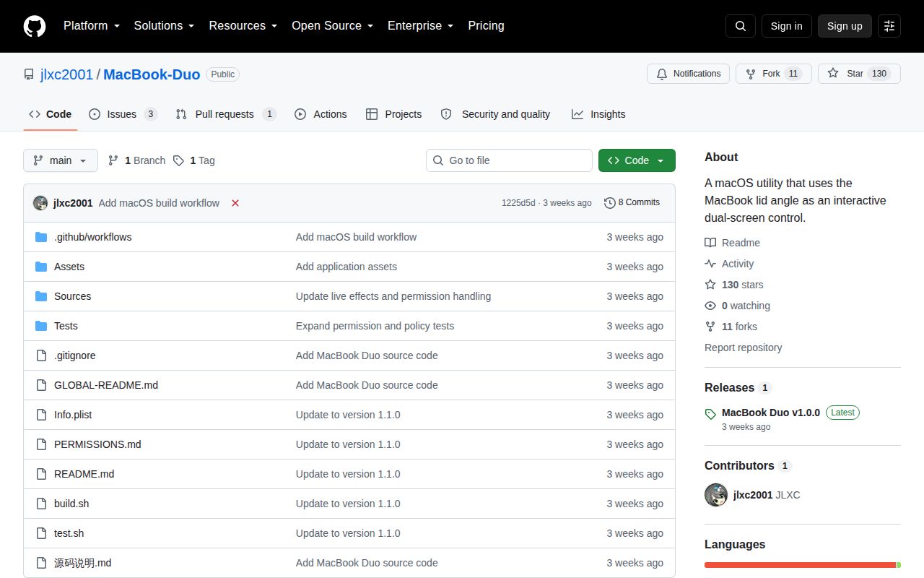Click the .gitignore file icon

pos(41,355)
